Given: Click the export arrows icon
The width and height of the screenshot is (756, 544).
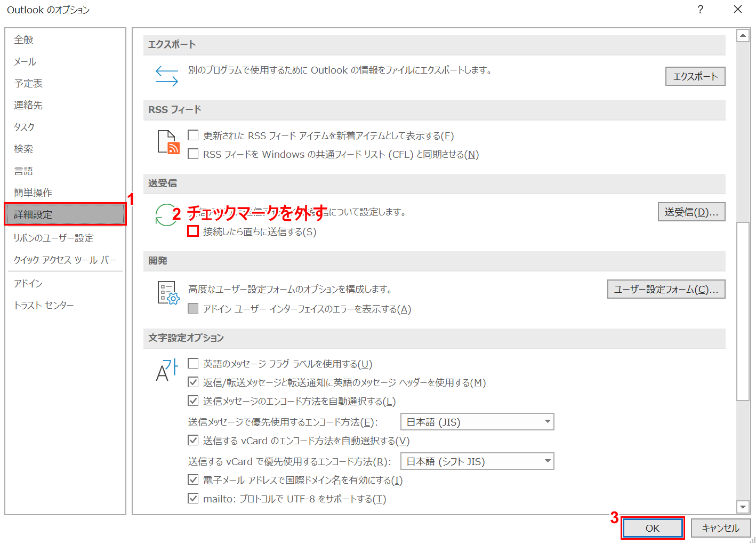Looking at the screenshot, I should click(166, 76).
